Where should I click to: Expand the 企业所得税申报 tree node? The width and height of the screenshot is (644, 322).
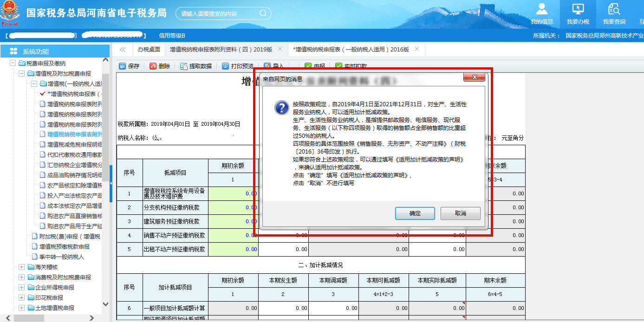click(x=20, y=287)
